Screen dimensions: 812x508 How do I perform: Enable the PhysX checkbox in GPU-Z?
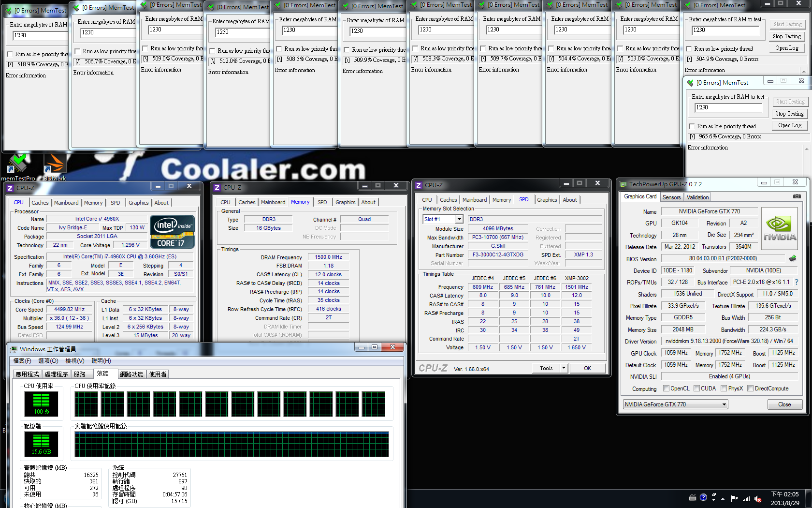[724, 388]
